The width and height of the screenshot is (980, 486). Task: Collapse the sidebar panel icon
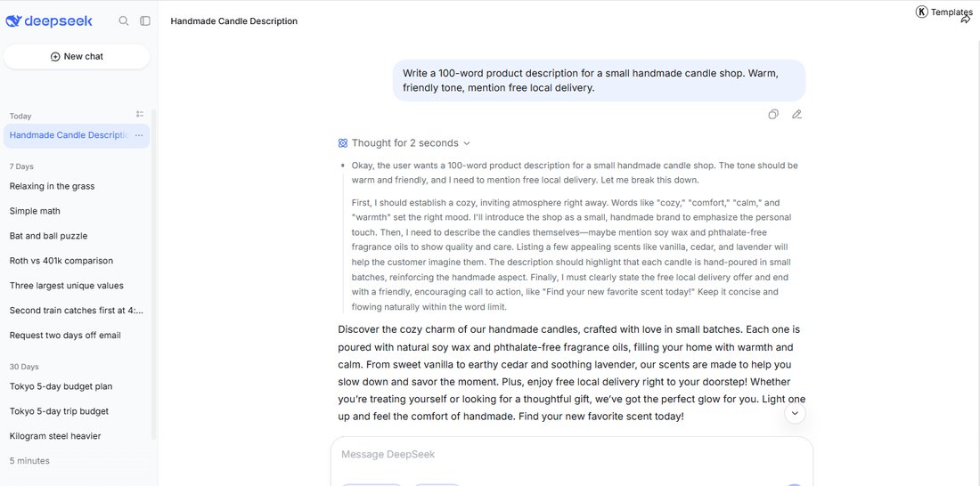pyautogui.click(x=145, y=20)
